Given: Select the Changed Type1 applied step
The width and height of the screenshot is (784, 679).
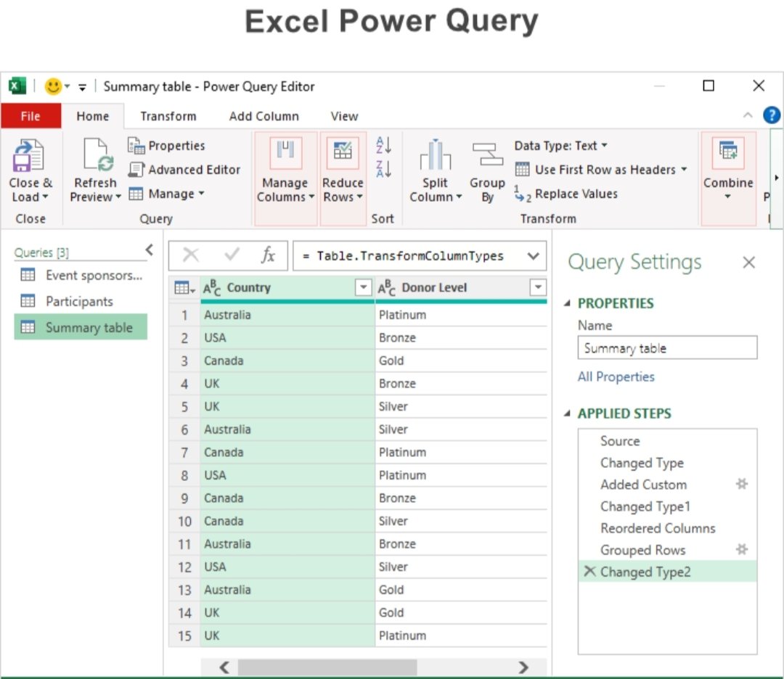Looking at the screenshot, I should pyautogui.click(x=668, y=506).
